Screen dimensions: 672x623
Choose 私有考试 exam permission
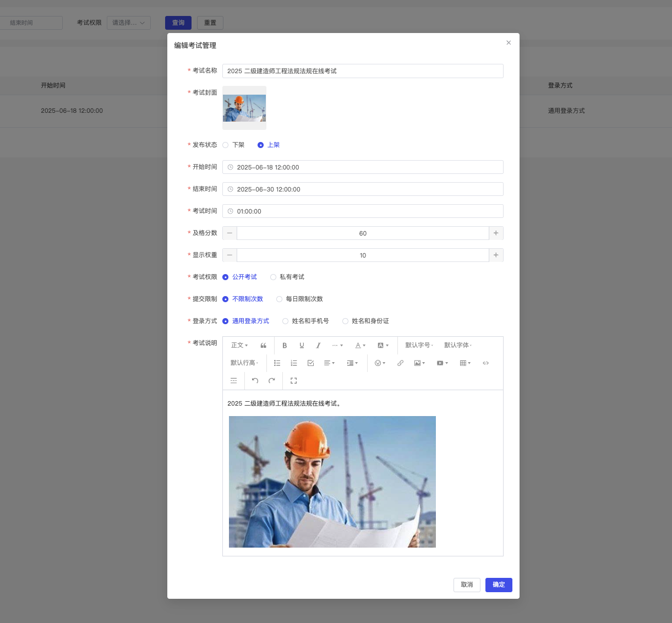pos(274,277)
